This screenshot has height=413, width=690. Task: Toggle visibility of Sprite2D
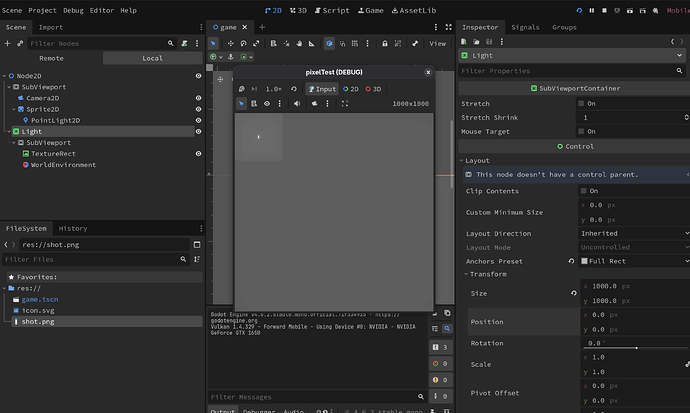pyautogui.click(x=198, y=109)
